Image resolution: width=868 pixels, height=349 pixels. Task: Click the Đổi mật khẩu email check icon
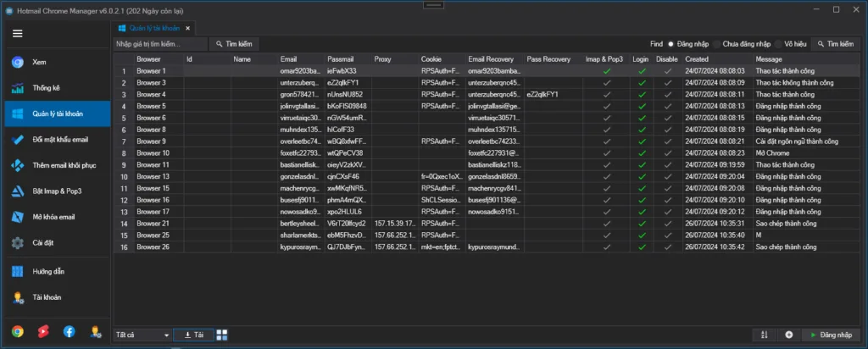pos(18,140)
